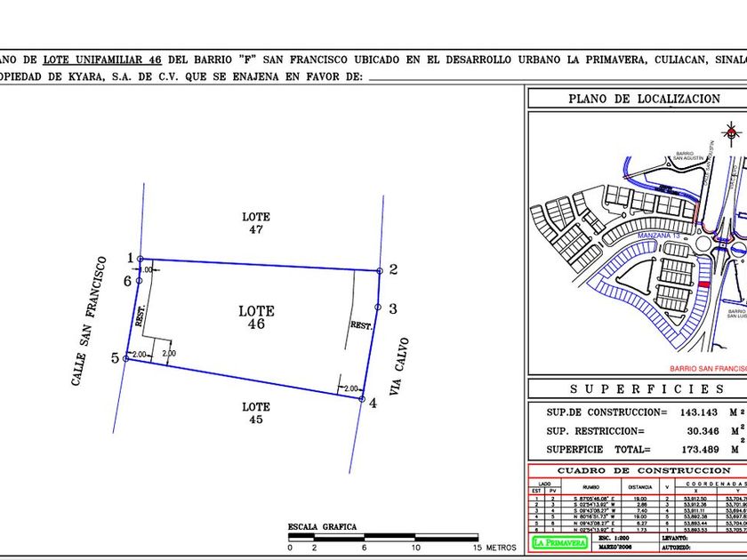The width and height of the screenshot is (747, 560).
Task: Click the 'MARZO'2006' date text
Action: coord(615,548)
